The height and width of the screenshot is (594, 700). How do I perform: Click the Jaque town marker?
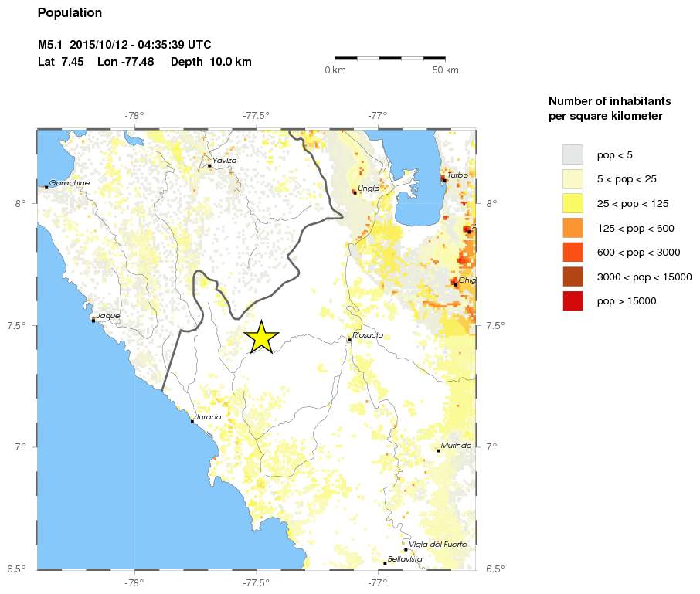tap(93, 320)
